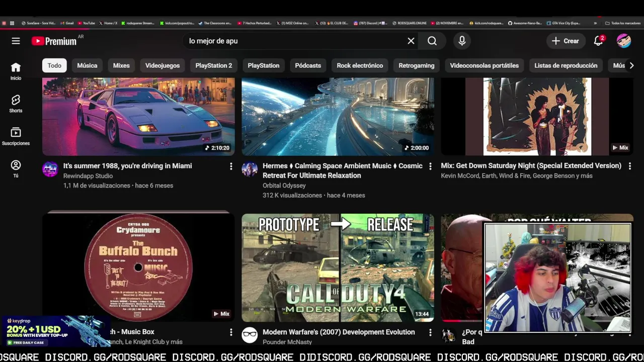
Task: Open the Pounder McNasty channel name
Action: pyautogui.click(x=287, y=342)
